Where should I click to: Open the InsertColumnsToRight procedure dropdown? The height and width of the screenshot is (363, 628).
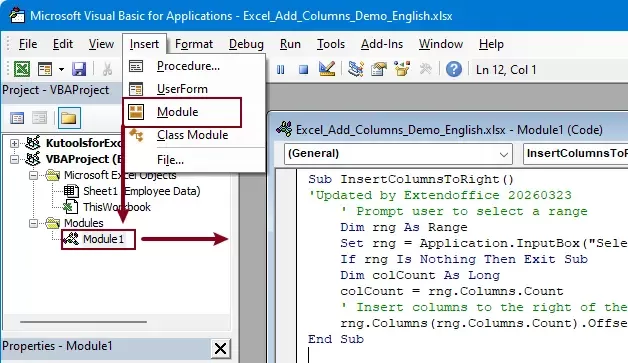575,154
